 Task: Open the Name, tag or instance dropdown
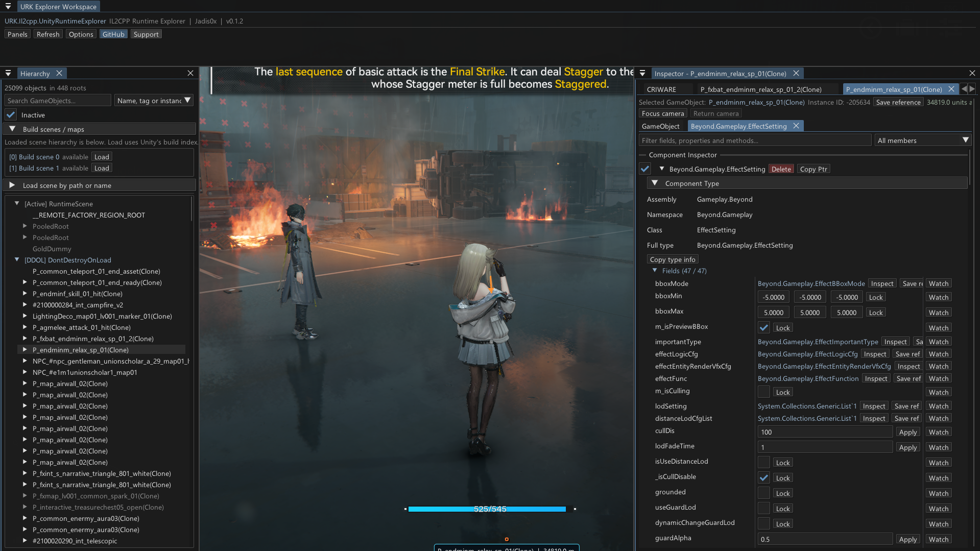(154, 100)
